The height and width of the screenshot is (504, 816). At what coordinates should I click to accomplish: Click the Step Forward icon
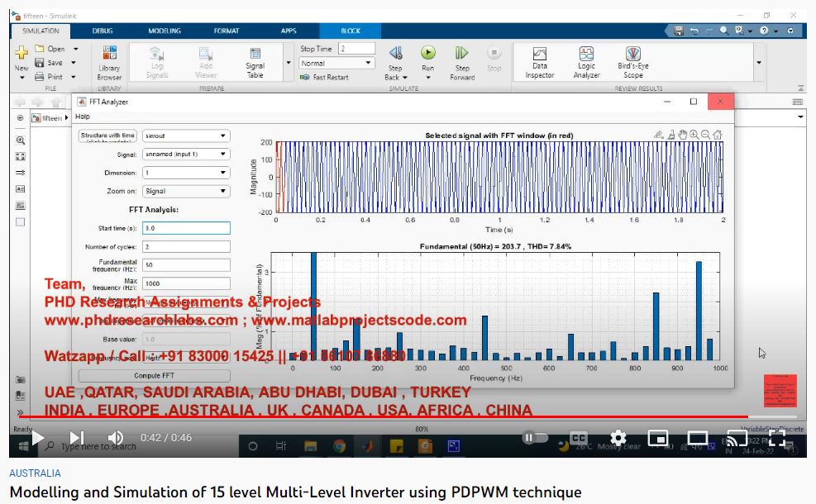pos(462,55)
